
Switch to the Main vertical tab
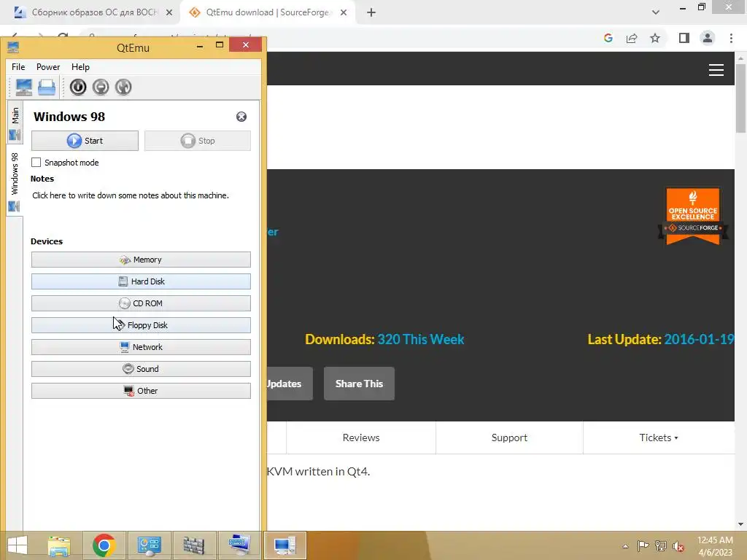(x=15, y=124)
